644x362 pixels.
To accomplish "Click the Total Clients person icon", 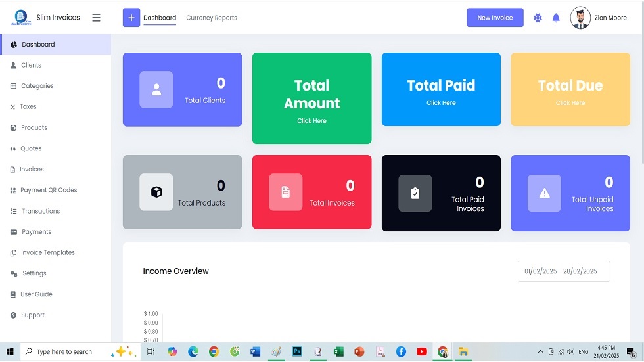I will [156, 90].
